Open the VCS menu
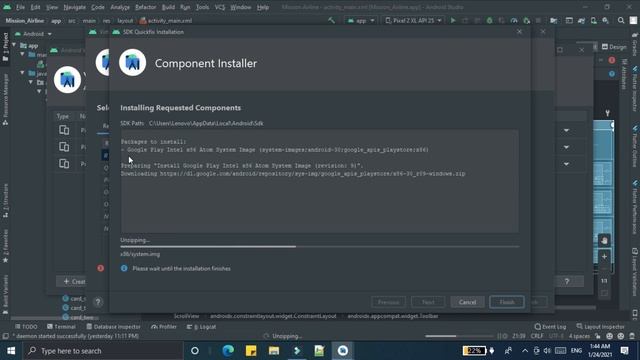Image resolution: width=640 pixels, height=360 pixels. (220, 7)
